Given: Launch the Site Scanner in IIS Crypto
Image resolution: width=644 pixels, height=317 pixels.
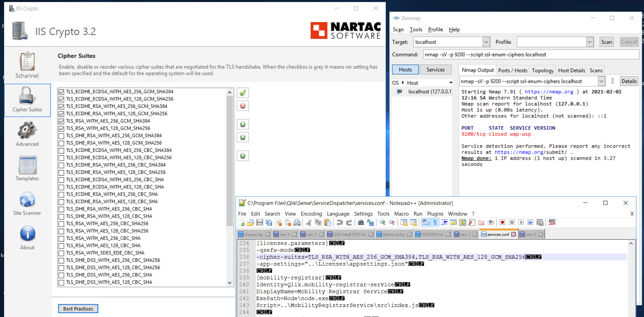Looking at the screenshot, I should click(27, 203).
